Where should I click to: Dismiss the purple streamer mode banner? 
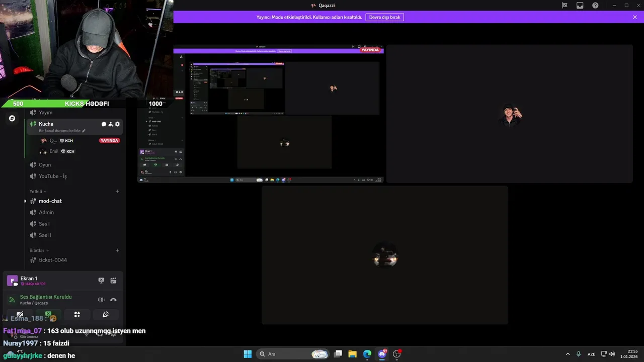click(x=635, y=17)
